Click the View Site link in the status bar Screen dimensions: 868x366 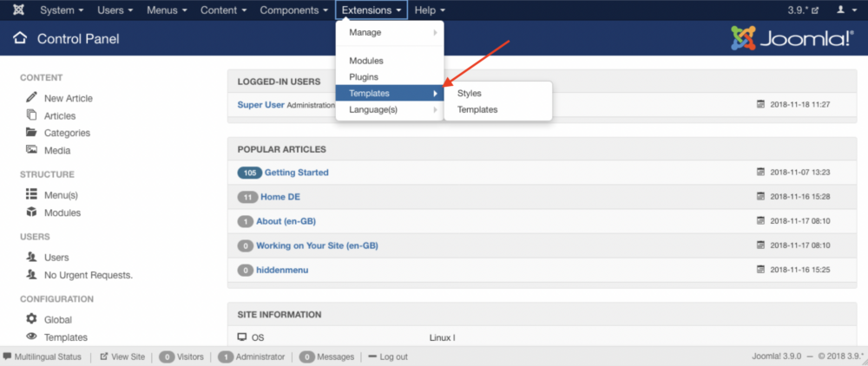(122, 356)
